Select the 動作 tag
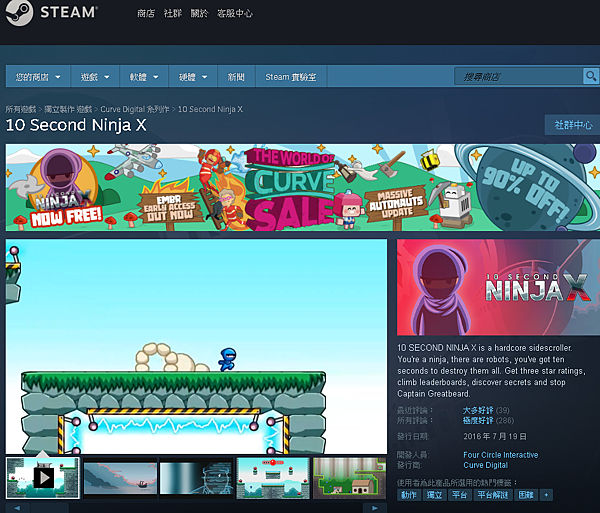The width and height of the screenshot is (600, 513). tap(409, 495)
